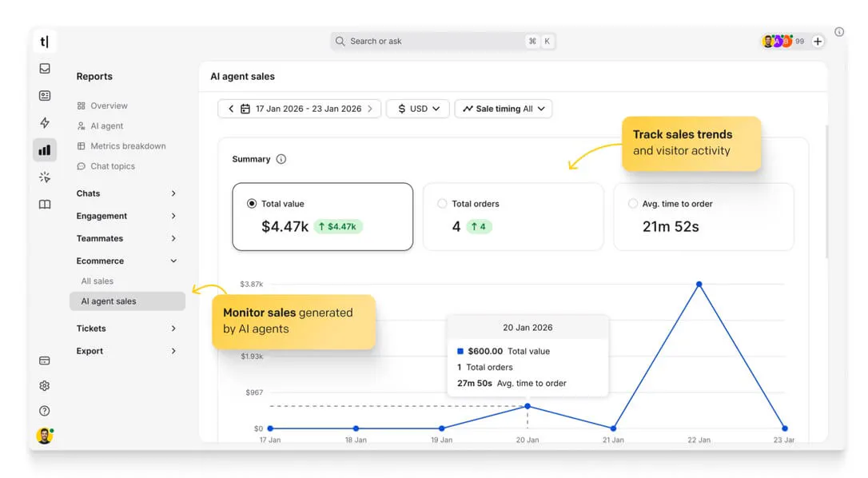868x478 pixels.
Task: Click the 'Reports' sidebar heading
Action: pos(94,77)
